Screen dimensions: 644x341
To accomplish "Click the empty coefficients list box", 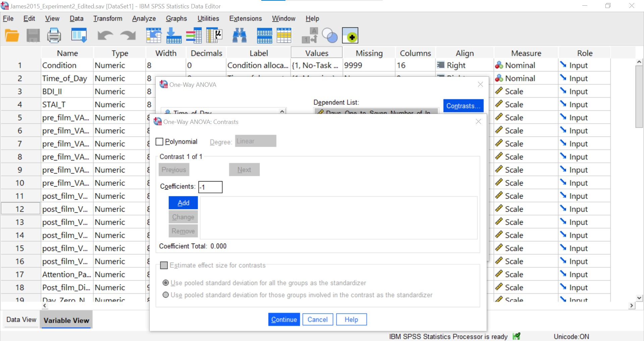I will [x=339, y=218].
